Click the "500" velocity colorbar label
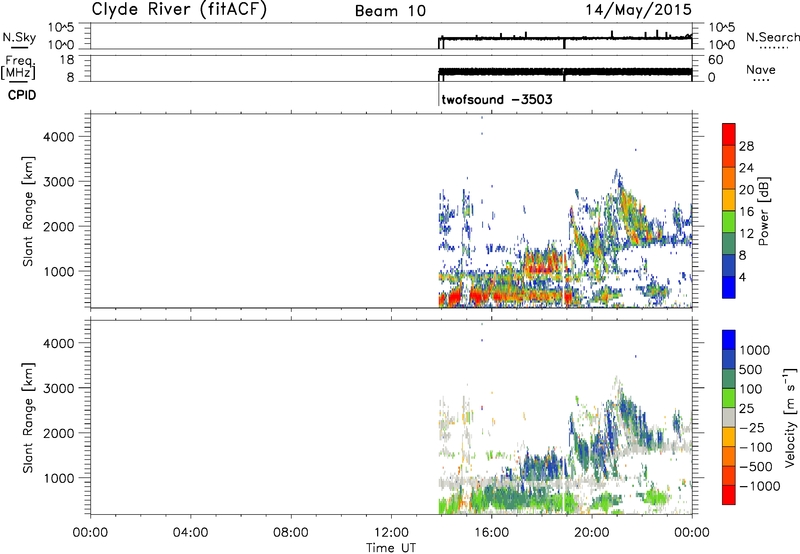The height and width of the screenshot is (554, 800). click(x=750, y=370)
